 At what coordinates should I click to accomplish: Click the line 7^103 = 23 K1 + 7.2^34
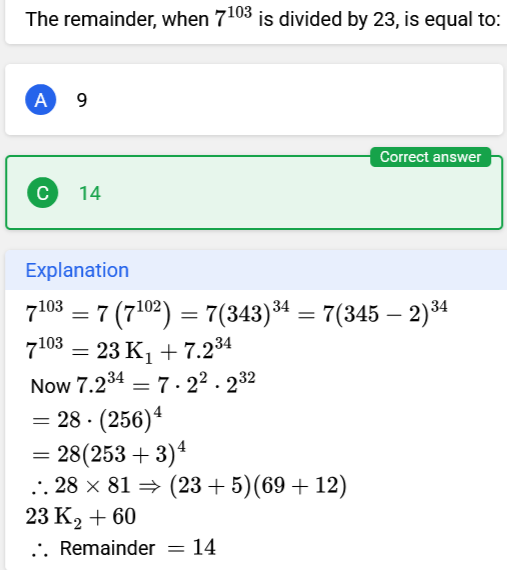click(x=128, y=350)
